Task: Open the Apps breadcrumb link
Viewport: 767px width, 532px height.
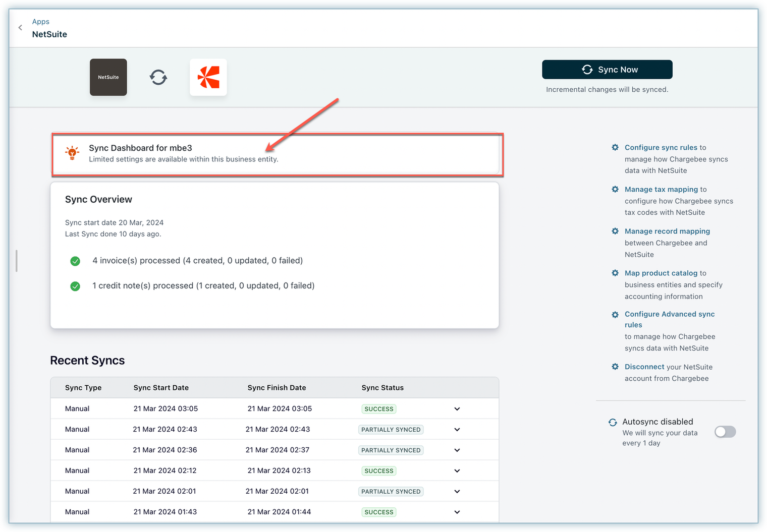Action: click(40, 22)
